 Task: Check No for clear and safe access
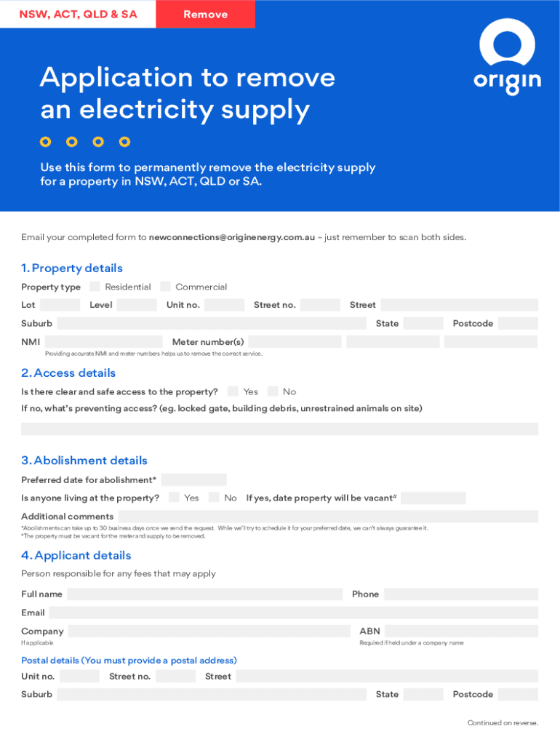273,391
